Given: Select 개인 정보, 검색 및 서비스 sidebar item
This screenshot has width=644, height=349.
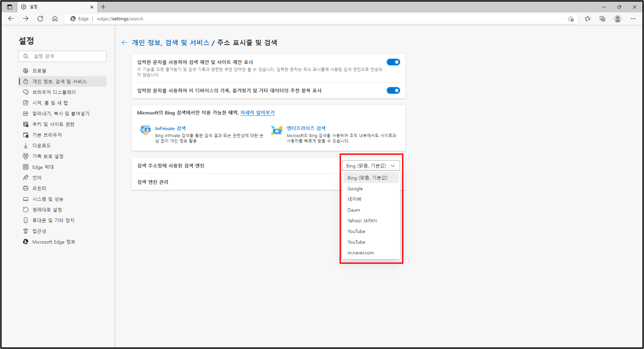Looking at the screenshot, I should point(62,81).
